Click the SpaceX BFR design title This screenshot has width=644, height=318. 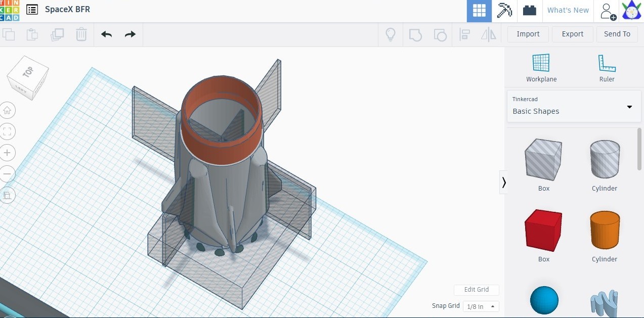pos(67,10)
